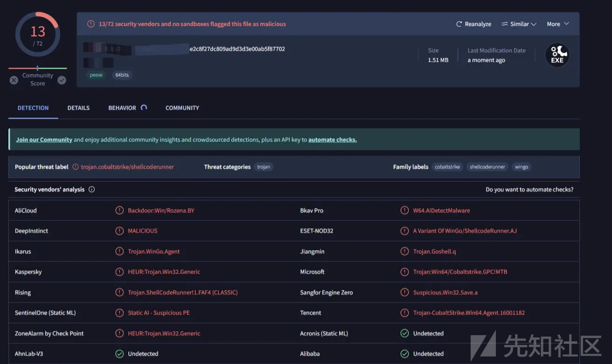This screenshot has height=364, width=612.
Task: Switch to the COMMUNITY tab
Action: [x=182, y=108]
